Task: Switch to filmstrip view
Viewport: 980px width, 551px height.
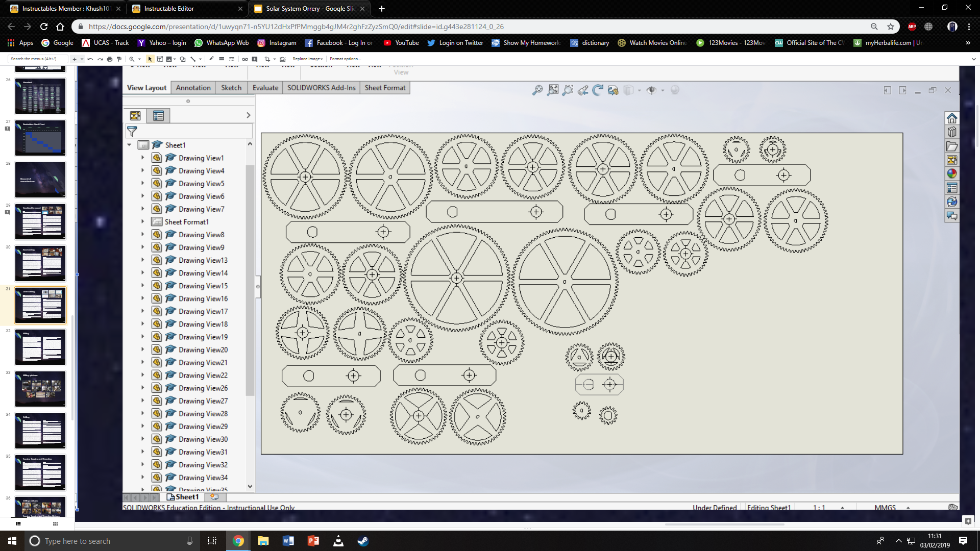Action: 18,523
